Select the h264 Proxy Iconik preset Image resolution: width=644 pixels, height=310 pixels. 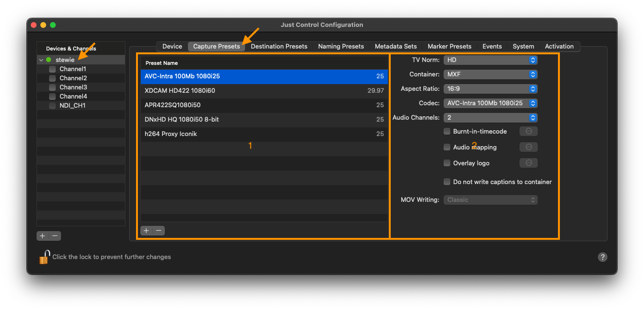264,134
